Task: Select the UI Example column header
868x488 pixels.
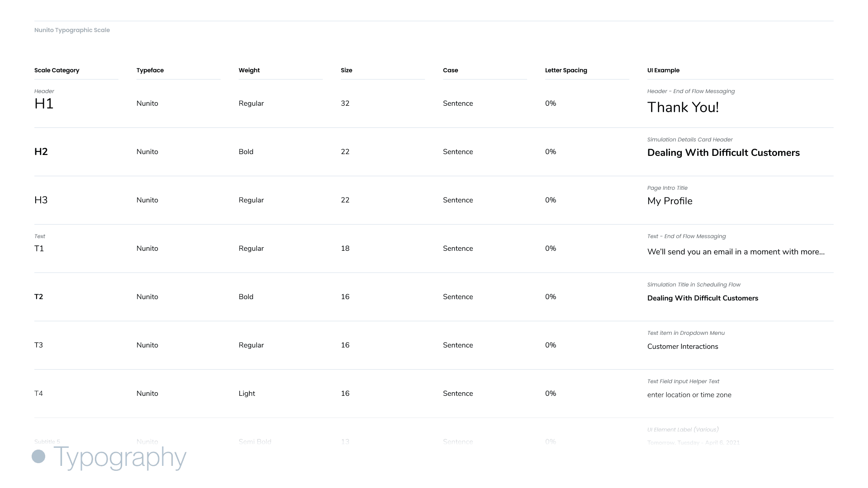Action: coord(663,70)
